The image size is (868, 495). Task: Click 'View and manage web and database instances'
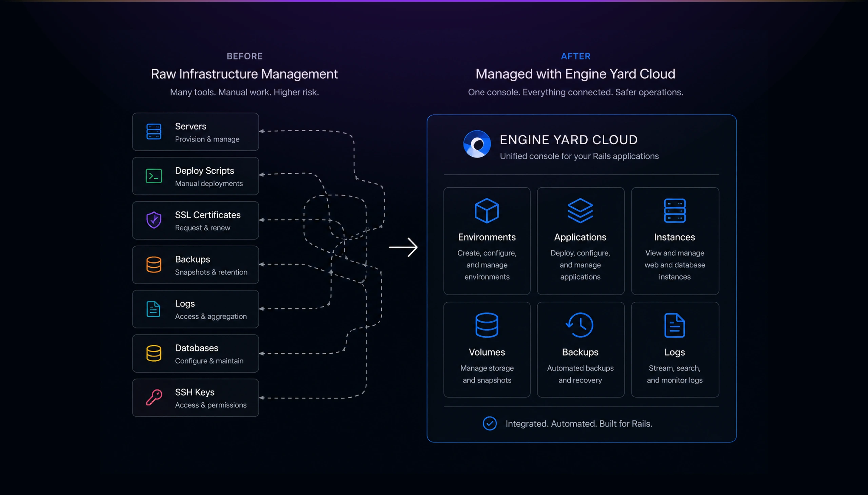click(674, 265)
